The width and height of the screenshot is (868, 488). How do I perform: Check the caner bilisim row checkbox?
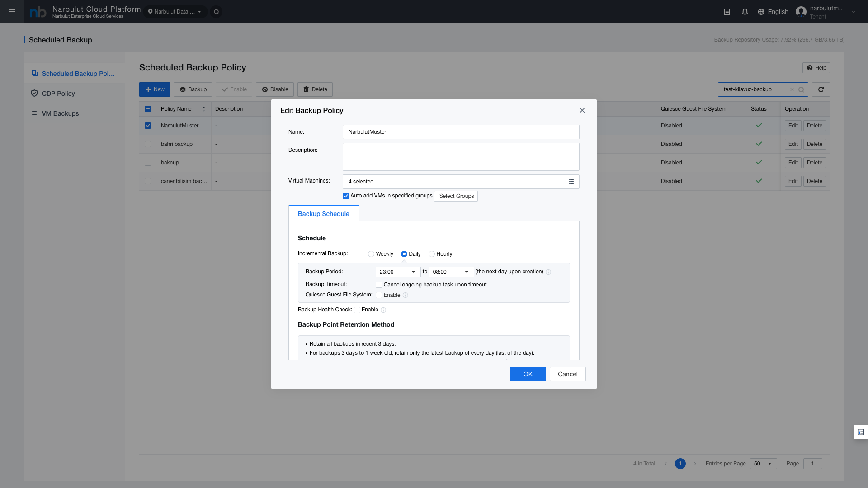pos(148,181)
